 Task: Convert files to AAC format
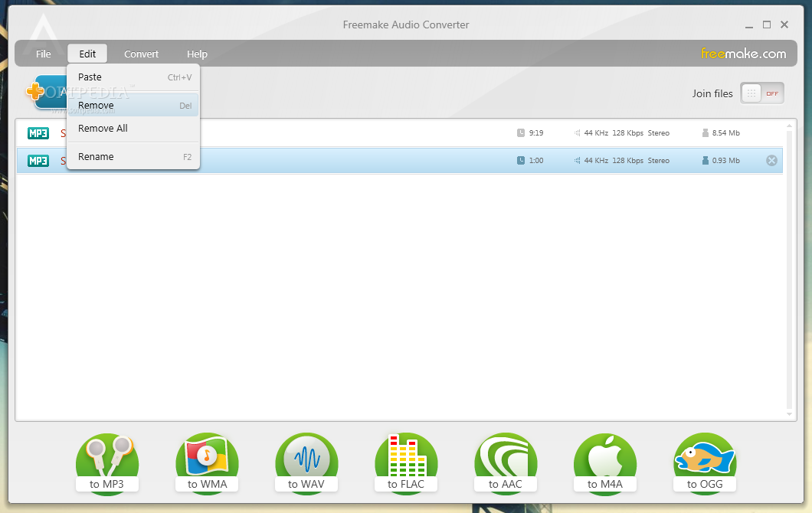click(x=506, y=464)
